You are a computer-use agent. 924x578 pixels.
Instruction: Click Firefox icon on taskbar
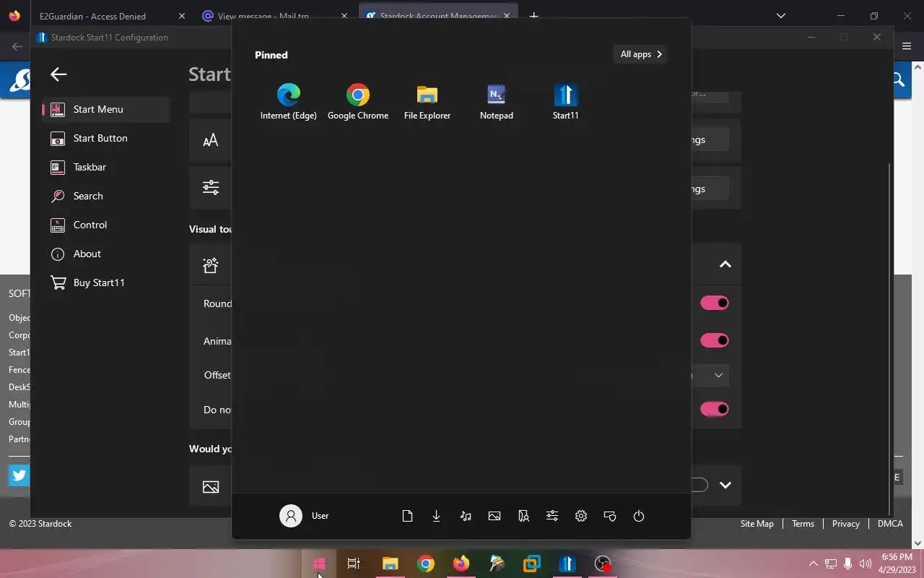click(x=461, y=564)
